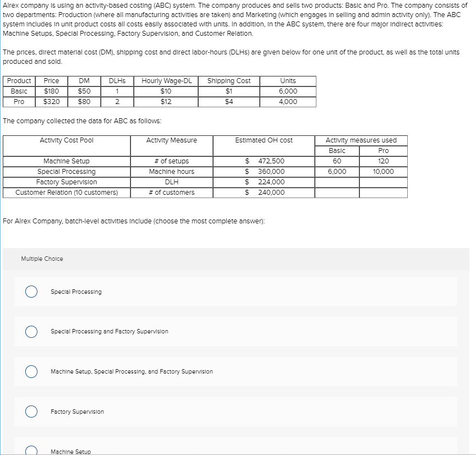Click the "Shipping Cost" column header
Screen dimensions: 476x455
(228, 81)
